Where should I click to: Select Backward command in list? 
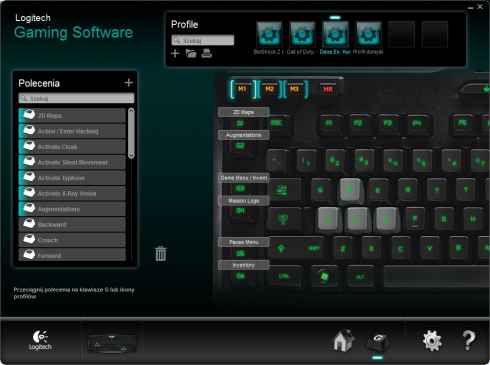click(x=72, y=224)
